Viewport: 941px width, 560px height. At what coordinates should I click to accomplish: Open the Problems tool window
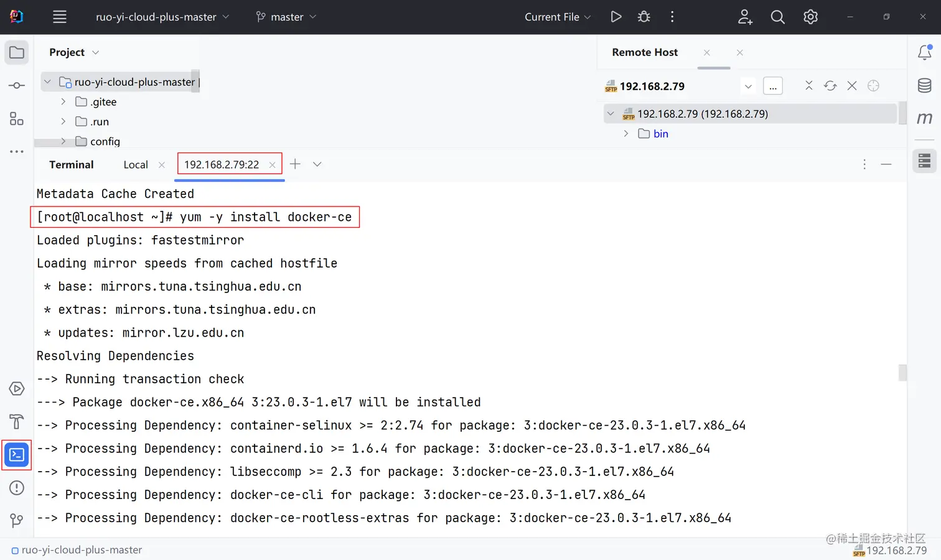click(17, 488)
